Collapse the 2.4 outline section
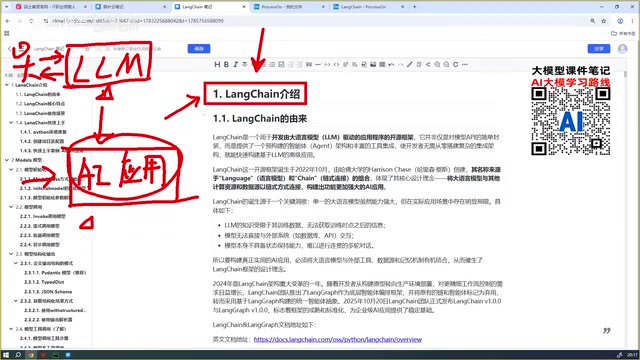Viewport: 640px width, 360px height. coord(11,329)
